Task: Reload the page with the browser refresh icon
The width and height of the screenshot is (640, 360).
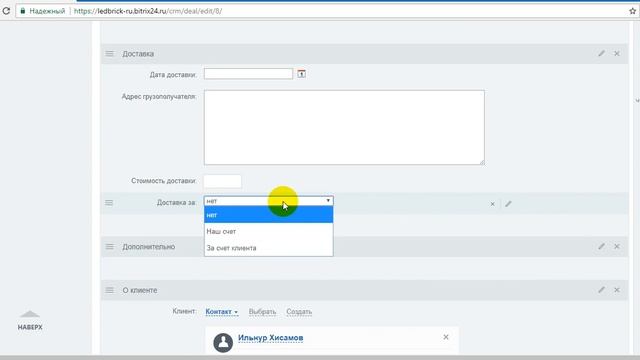Action: tap(6, 11)
